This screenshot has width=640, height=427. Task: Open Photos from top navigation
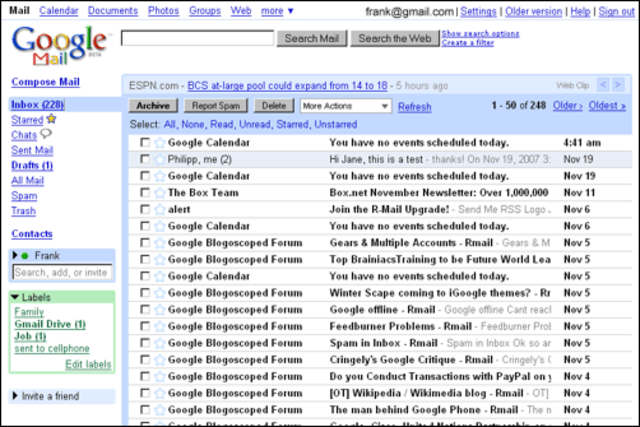(163, 11)
